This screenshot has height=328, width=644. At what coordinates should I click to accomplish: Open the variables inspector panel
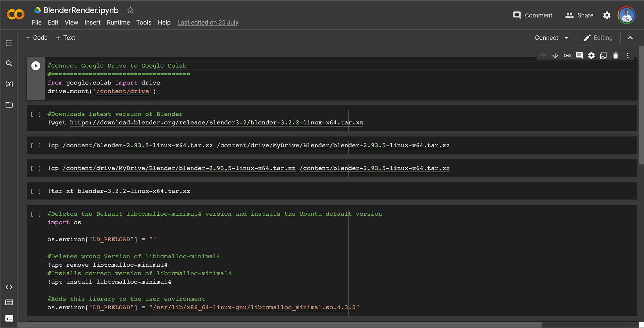click(9, 84)
